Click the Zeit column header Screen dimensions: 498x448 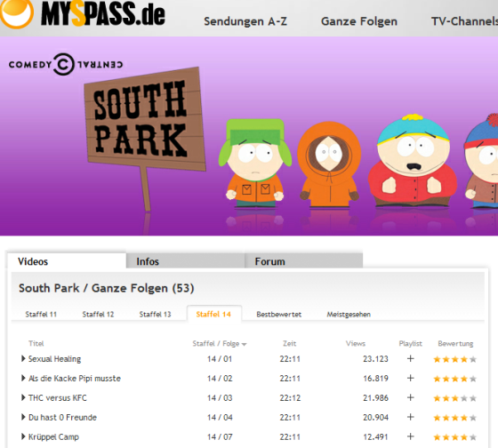[289, 343]
